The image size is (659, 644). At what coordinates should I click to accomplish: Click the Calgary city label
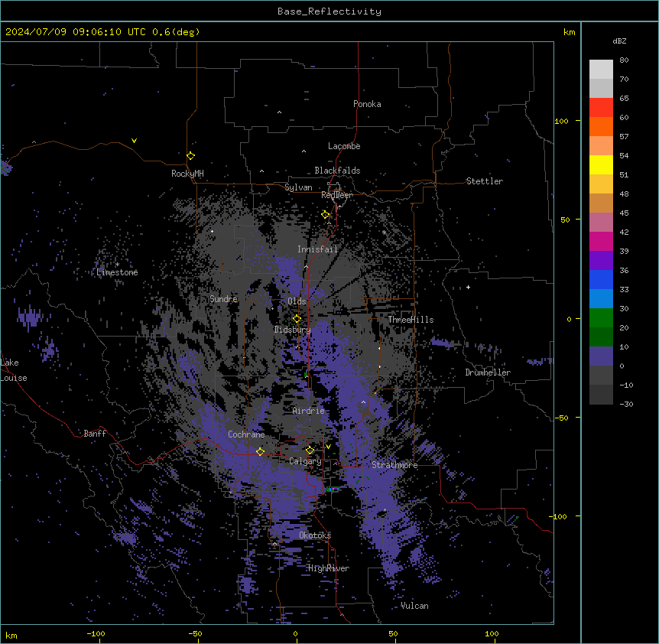coord(305,461)
